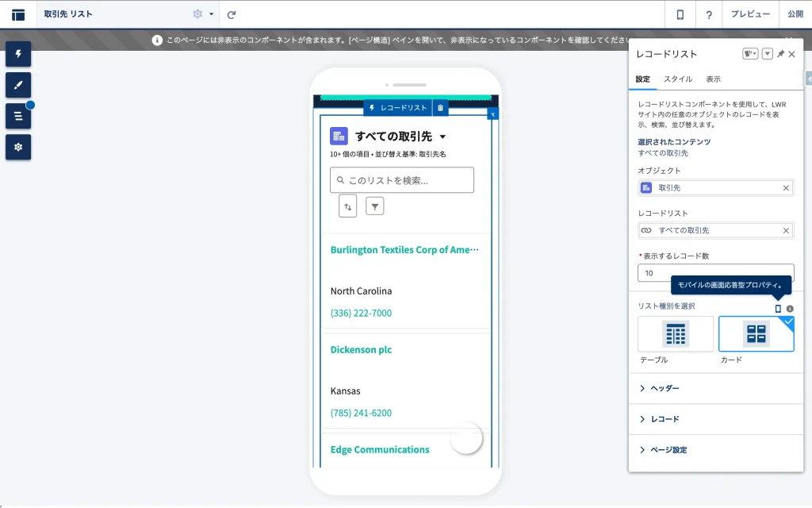
Task: Select the カード list type
Action: pyautogui.click(x=756, y=334)
